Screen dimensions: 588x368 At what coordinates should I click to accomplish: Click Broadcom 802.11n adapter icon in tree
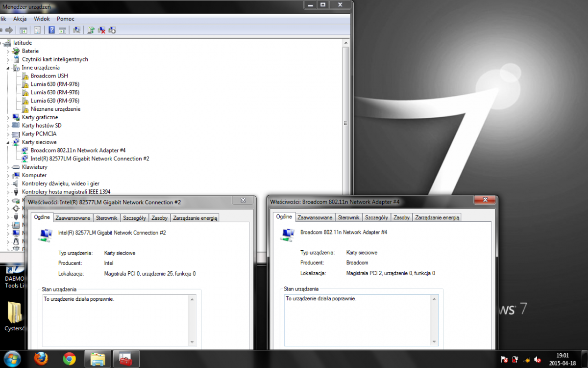point(25,150)
